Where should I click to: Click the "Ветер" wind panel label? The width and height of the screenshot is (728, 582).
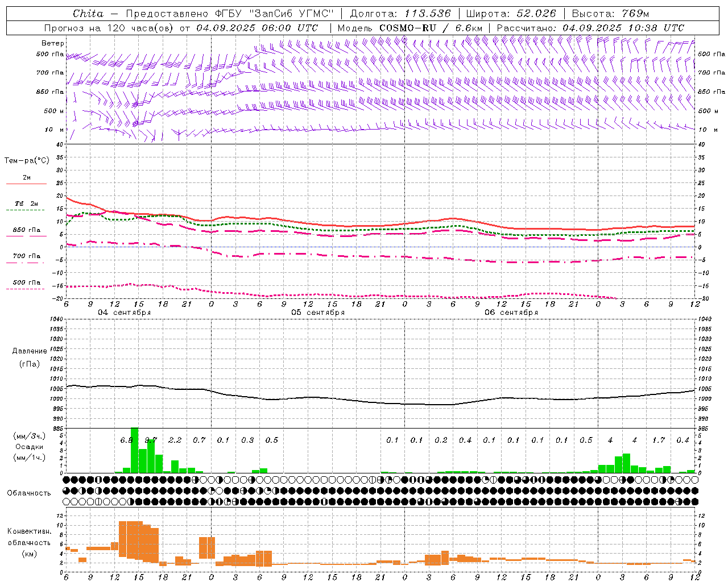tap(53, 43)
